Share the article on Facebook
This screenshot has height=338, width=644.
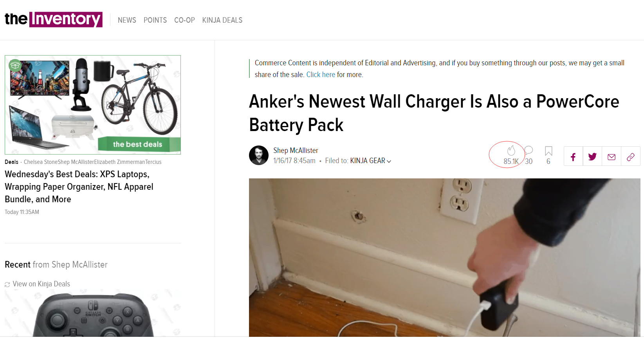tap(573, 157)
